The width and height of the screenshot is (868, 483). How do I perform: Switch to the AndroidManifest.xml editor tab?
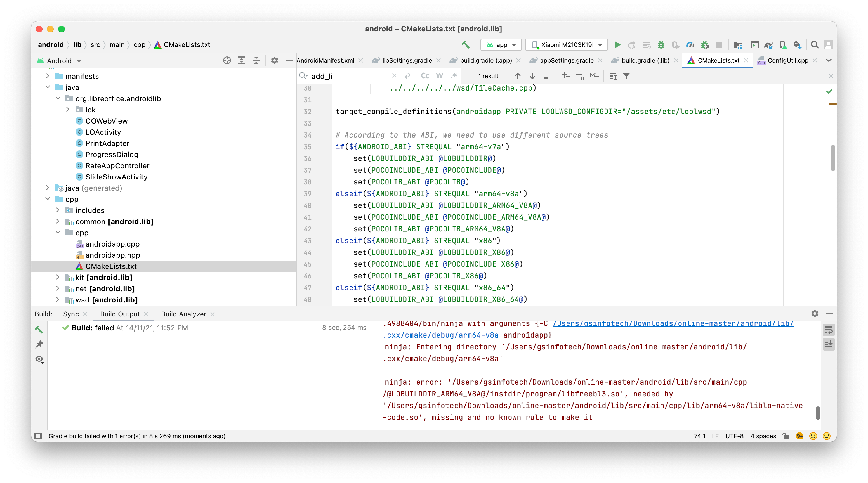point(325,61)
